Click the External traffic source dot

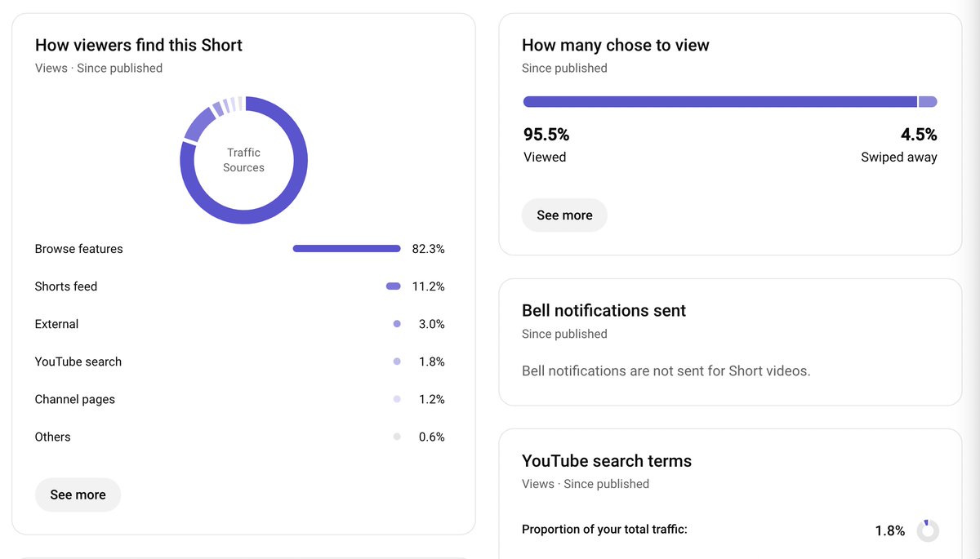(x=397, y=324)
